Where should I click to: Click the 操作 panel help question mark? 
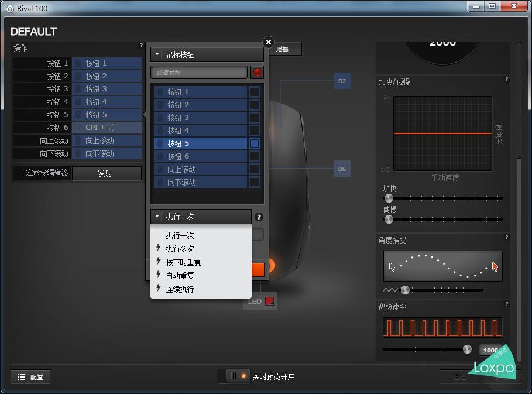click(141, 45)
